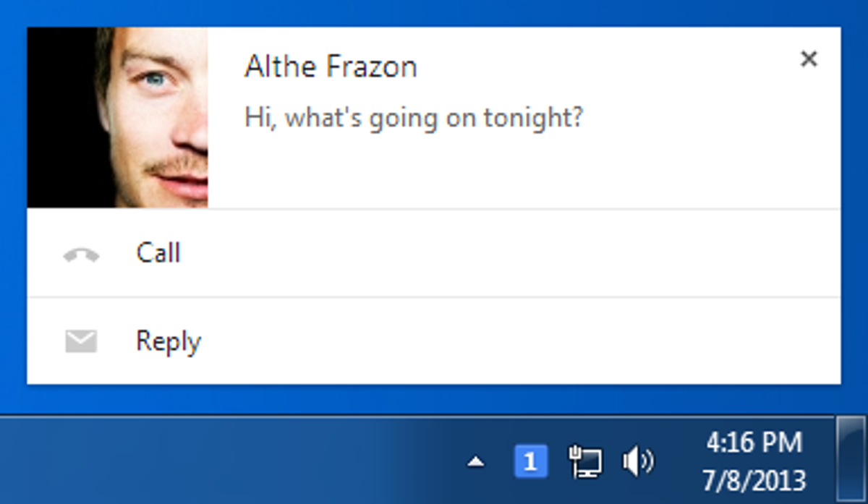Click the Reply envelope icon
Viewport: 868px width, 504px height.
coord(82,341)
